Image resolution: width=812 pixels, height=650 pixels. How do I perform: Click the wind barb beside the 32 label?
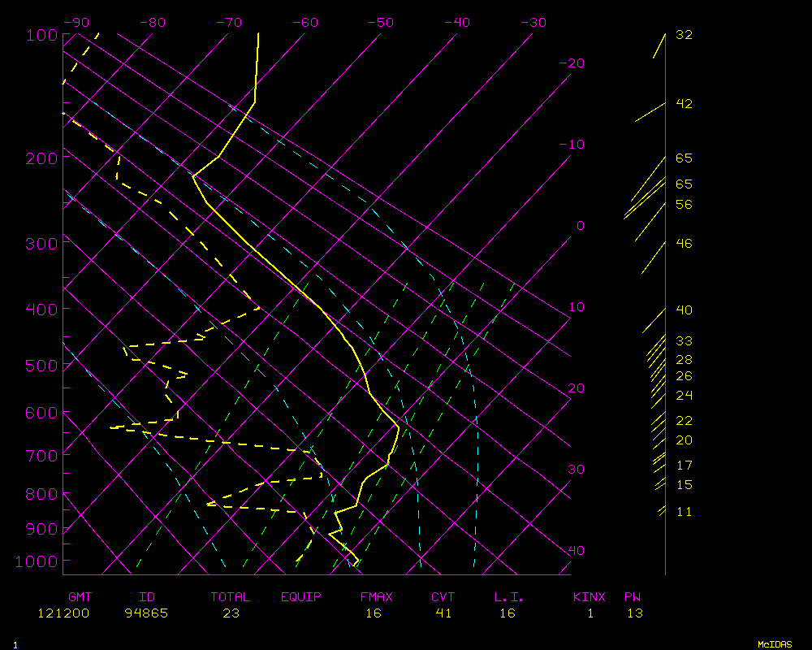point(659,45)
